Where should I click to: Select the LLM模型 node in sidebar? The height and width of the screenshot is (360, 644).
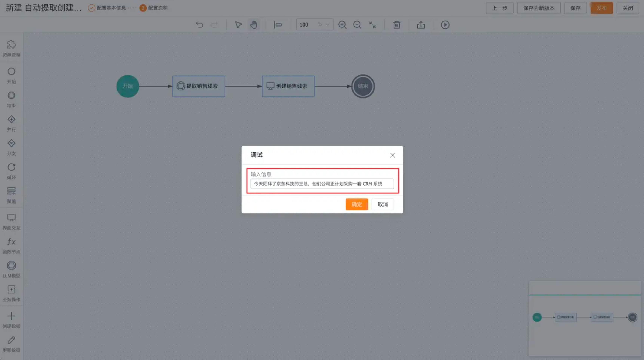point(11,269)
